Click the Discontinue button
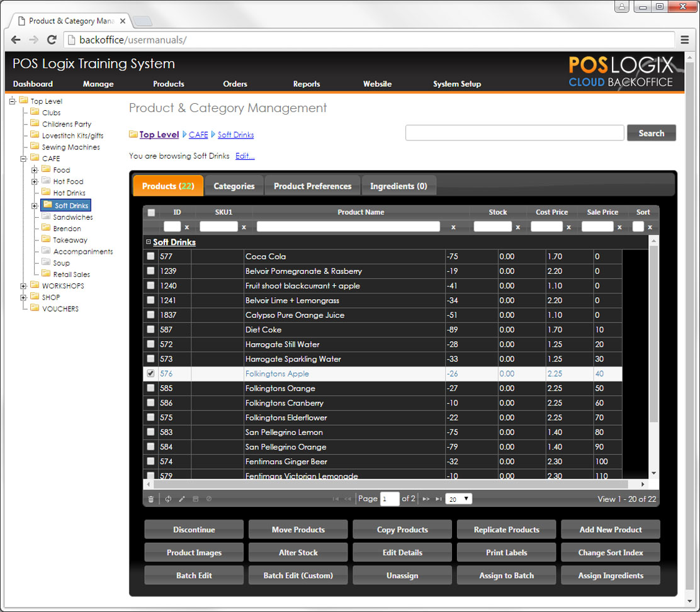 (194, 530)
